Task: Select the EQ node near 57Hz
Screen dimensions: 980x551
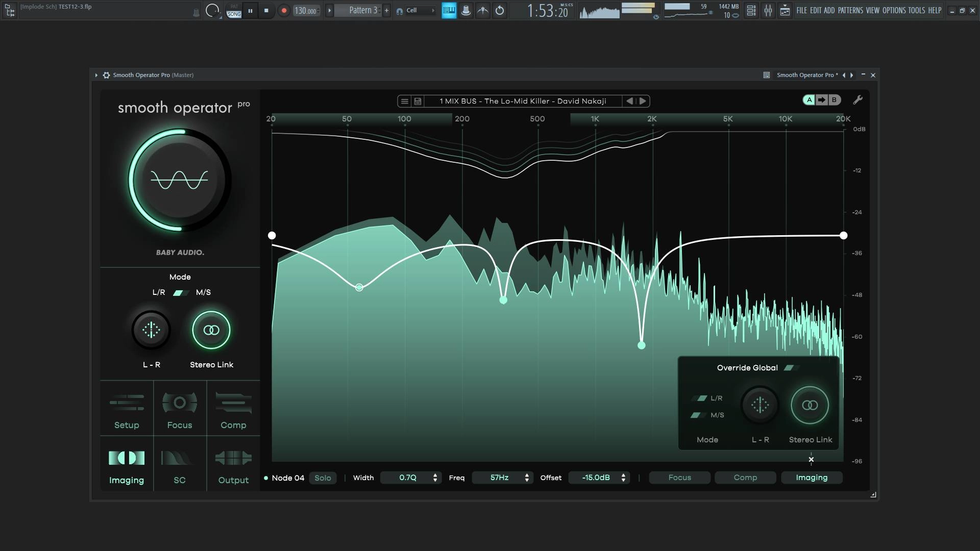Action: [x=359, y=288]
